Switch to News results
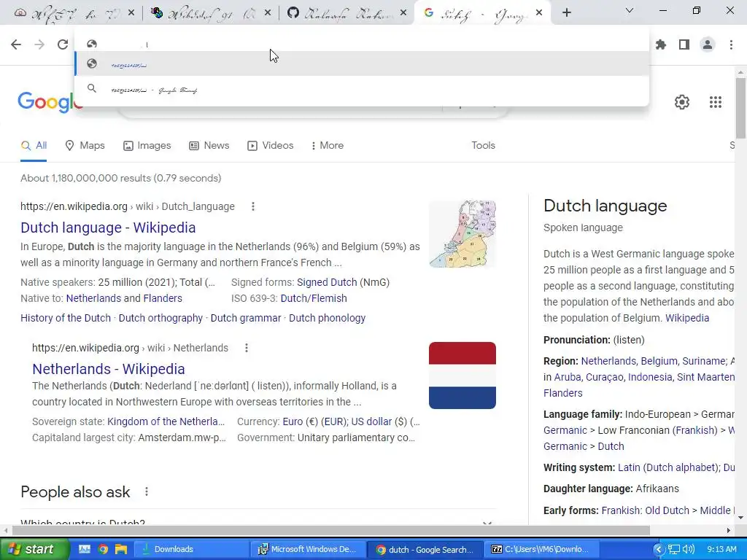 [209, 146]
